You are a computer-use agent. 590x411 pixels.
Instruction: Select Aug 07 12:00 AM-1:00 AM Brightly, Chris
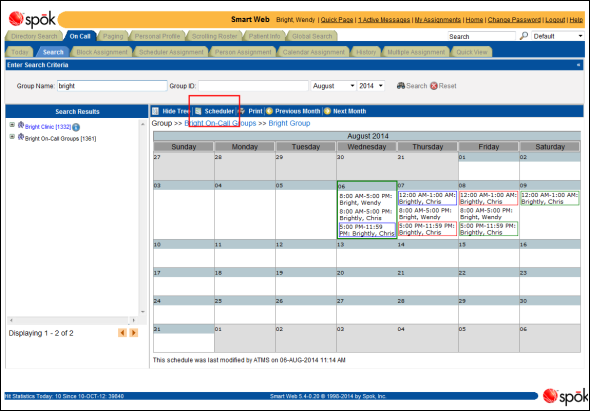[427, 198]
